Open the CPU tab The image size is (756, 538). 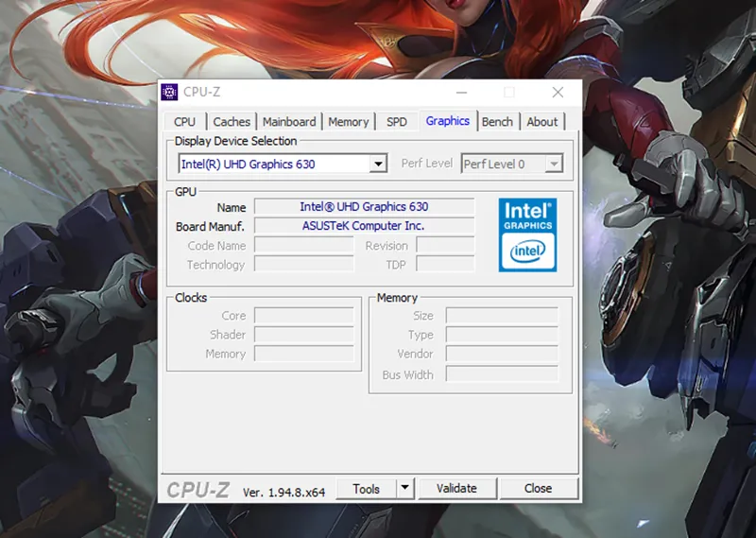pos(184,122)
